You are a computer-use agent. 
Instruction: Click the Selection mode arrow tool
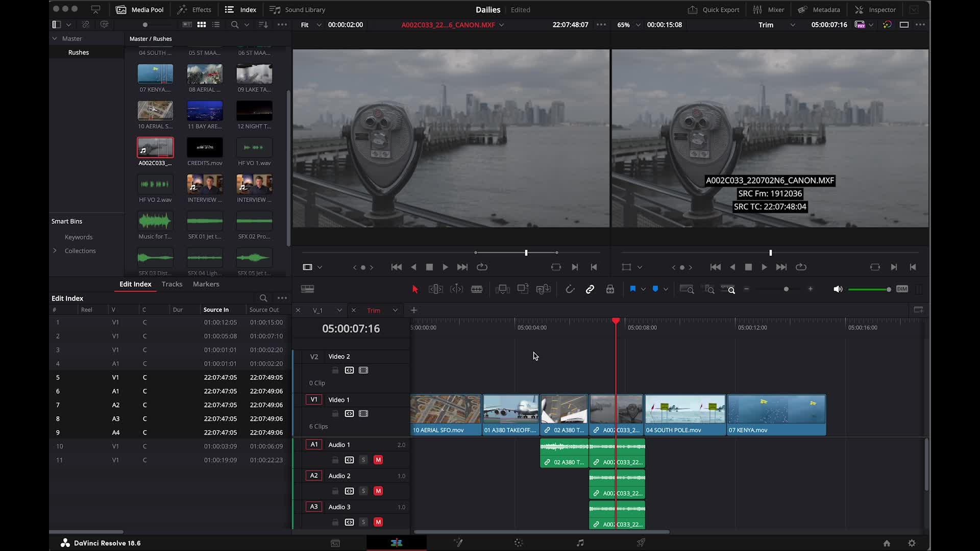tap(415, 289)
